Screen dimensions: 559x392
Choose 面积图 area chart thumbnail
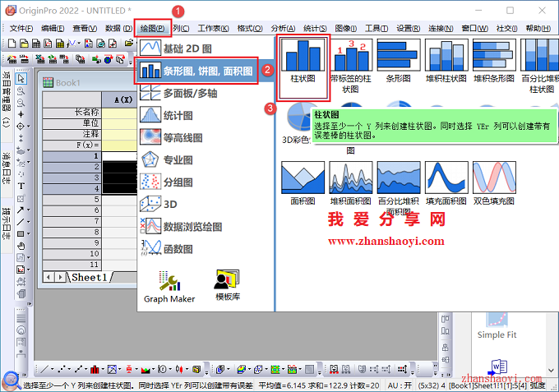tap(303, 183)
